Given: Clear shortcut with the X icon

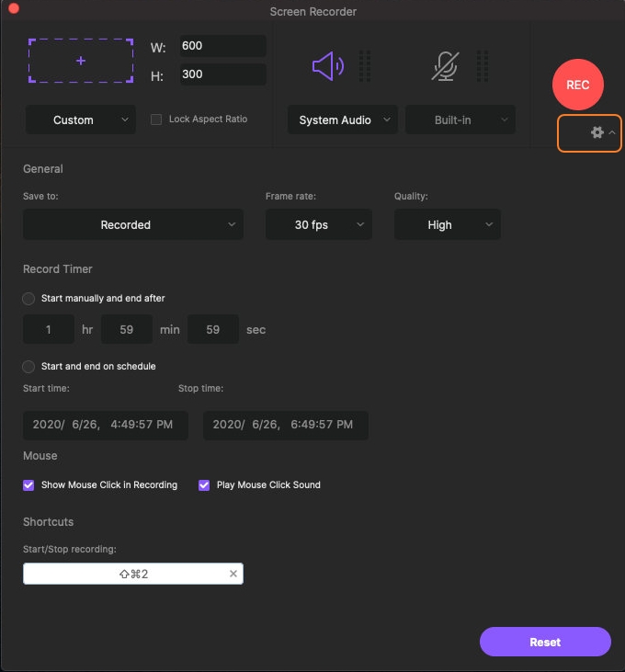Looking at the screenshot, I should tap(233, 575).
